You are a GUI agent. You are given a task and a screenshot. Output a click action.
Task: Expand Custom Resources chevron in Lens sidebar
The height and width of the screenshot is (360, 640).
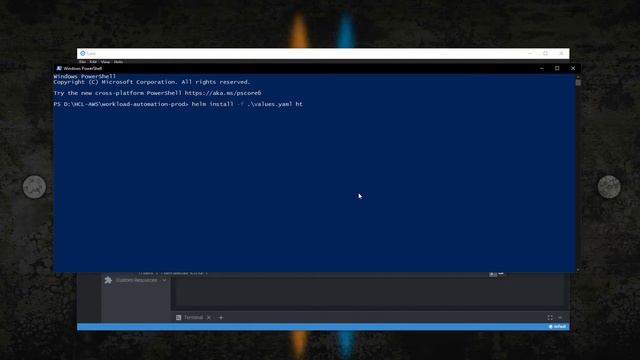click(x=164, y=280)
